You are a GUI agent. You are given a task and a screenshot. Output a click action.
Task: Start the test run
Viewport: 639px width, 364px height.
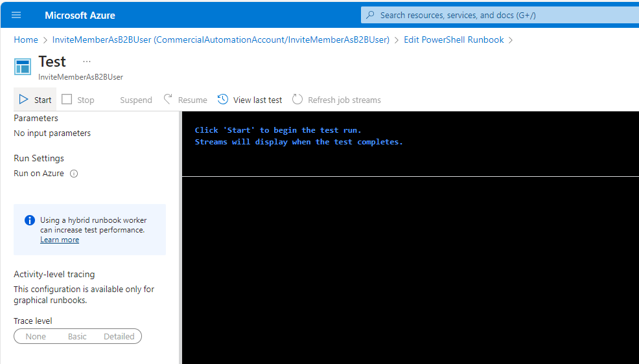coord(35,100)
